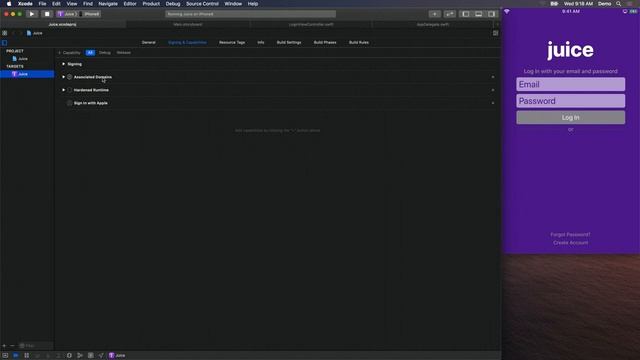Open the Build Settings tab

[289, 42]
